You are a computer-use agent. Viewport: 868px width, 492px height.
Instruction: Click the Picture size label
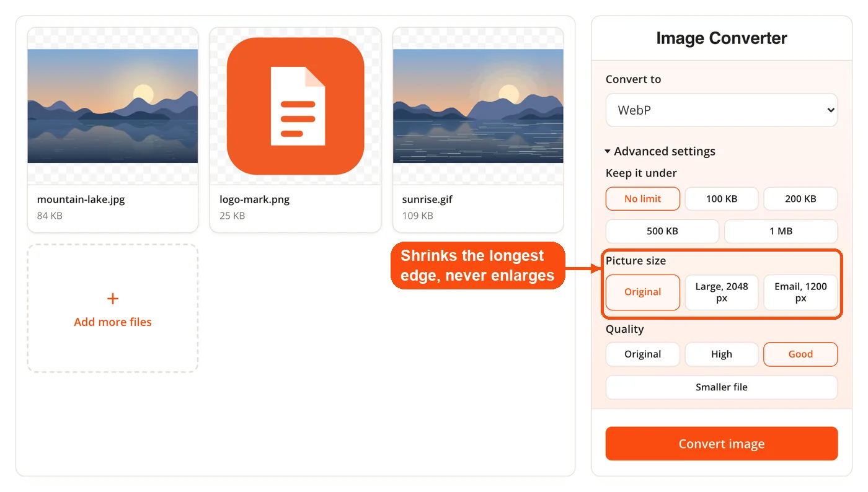pyautogui.click(x=636, y=261)
